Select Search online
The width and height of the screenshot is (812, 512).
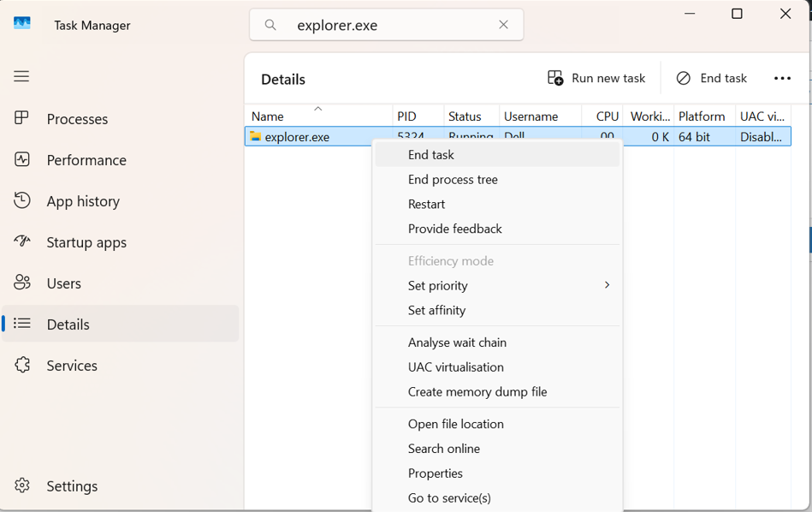click(497, 449)
